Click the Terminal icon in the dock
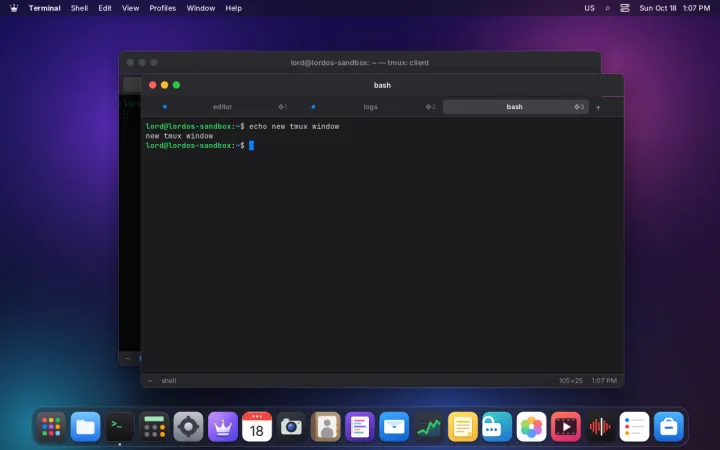The width and height of the screenshot is (720, 450). pyautogui.click(x=120, y=427)
